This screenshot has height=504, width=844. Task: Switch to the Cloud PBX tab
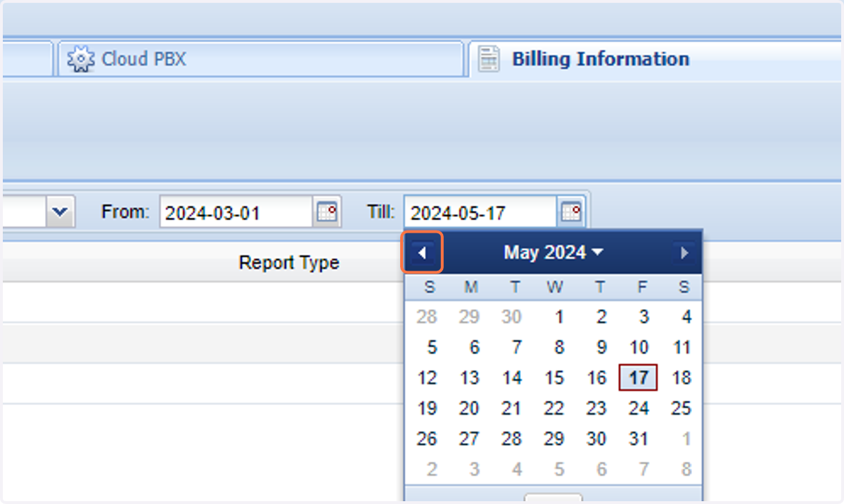click(261, 59)
